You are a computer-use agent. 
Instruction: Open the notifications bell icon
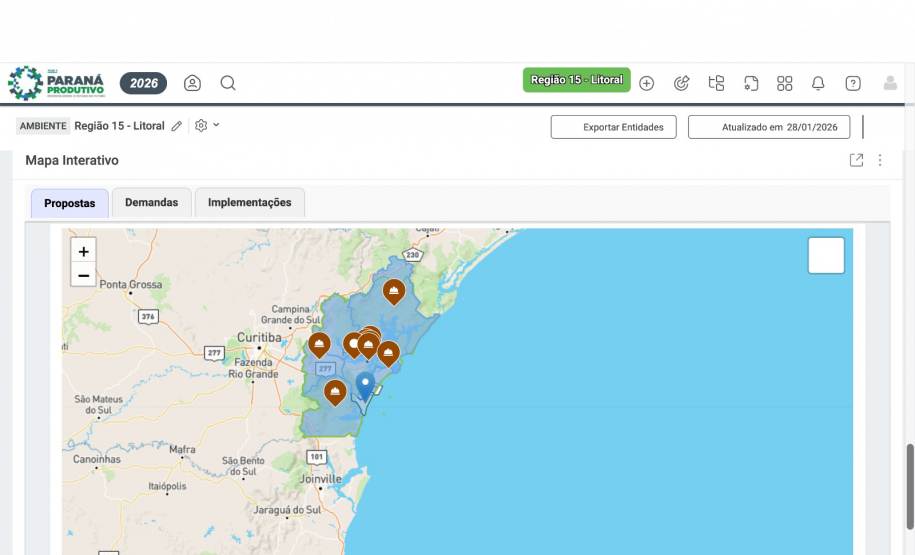tap(818, 83)
